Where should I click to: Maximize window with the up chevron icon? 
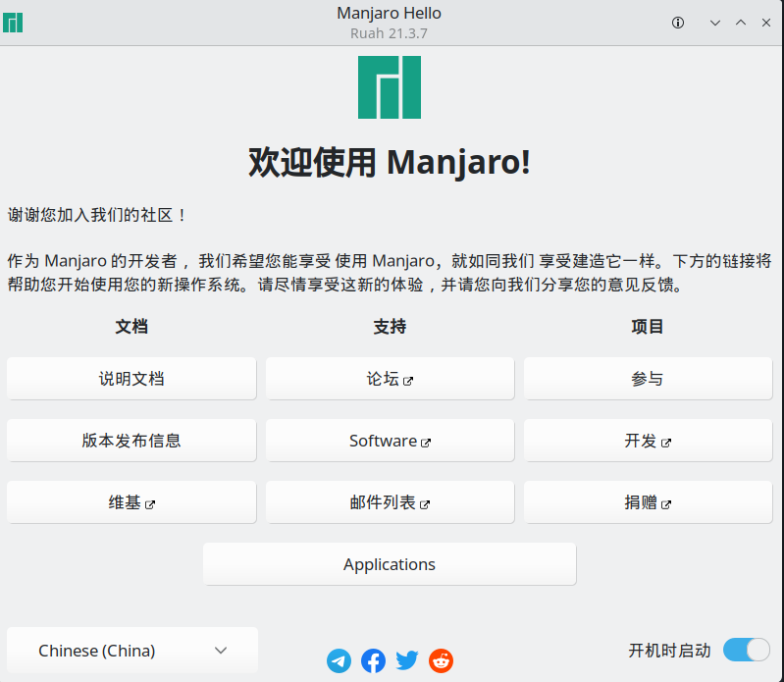tap(741, 23)
